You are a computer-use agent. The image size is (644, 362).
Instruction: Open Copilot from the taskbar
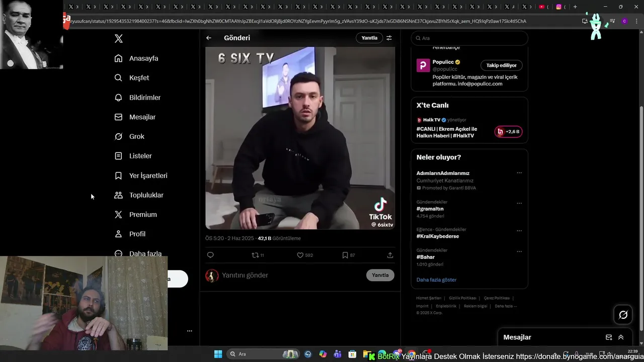(x=323, y=354)
